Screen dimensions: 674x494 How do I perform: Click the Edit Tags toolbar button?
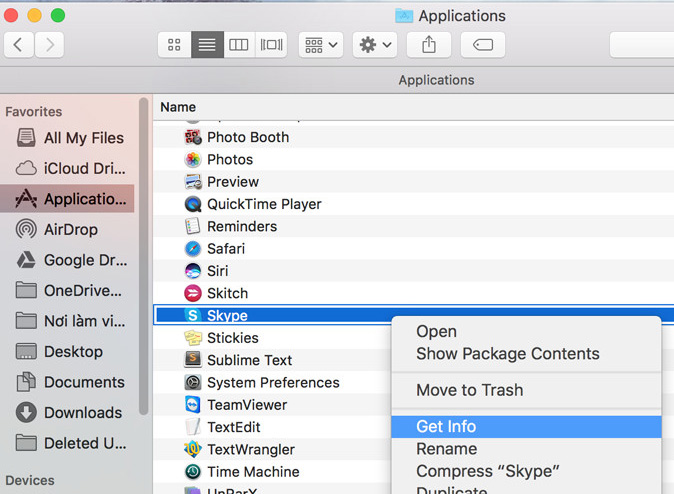pyautogui.click(x=483, y=45)
